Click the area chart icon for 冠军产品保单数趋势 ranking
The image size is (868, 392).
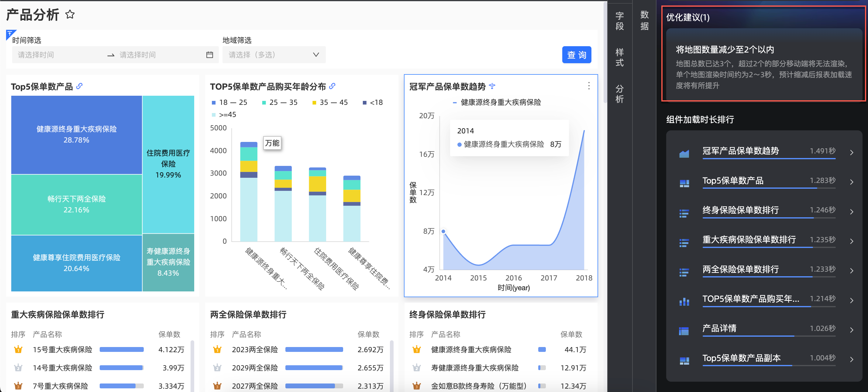[684, 153]
